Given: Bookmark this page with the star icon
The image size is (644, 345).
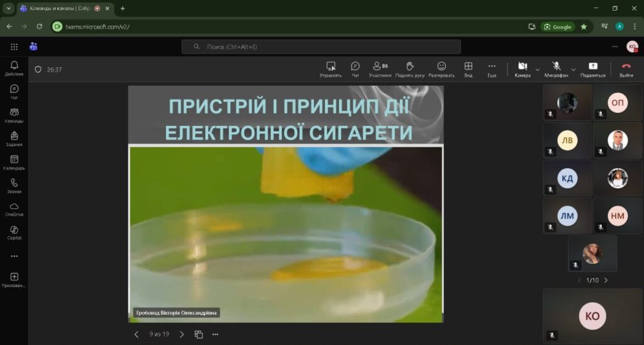Looking at the screenshot, I should click(584, 26).
